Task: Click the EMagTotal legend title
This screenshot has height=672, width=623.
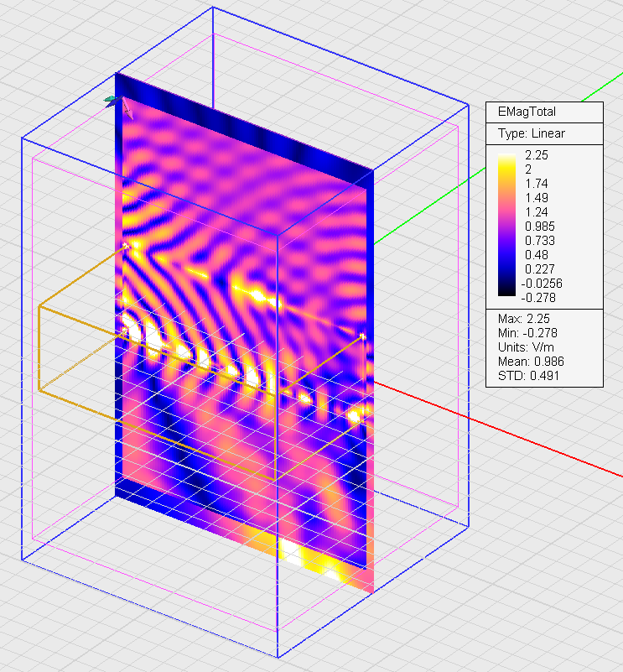Action: [x=527, y=112]
